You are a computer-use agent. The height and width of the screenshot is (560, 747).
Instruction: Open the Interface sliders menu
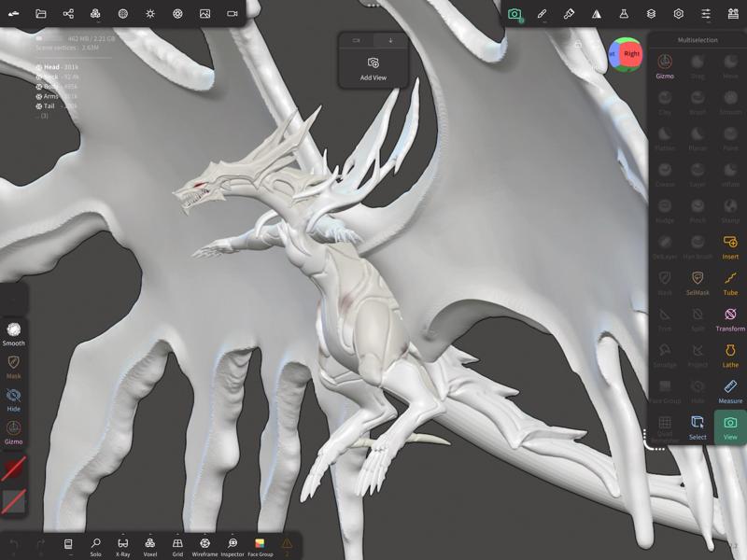click(706, 14)
